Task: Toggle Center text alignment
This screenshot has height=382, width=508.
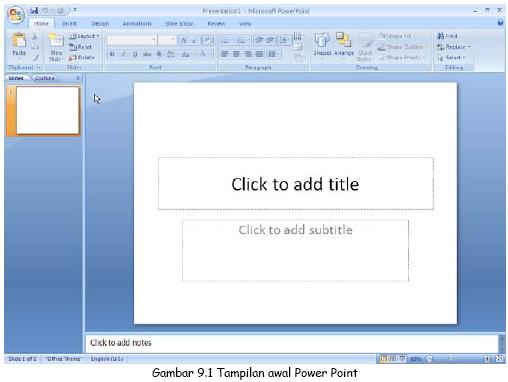Action: pos(236,54)
